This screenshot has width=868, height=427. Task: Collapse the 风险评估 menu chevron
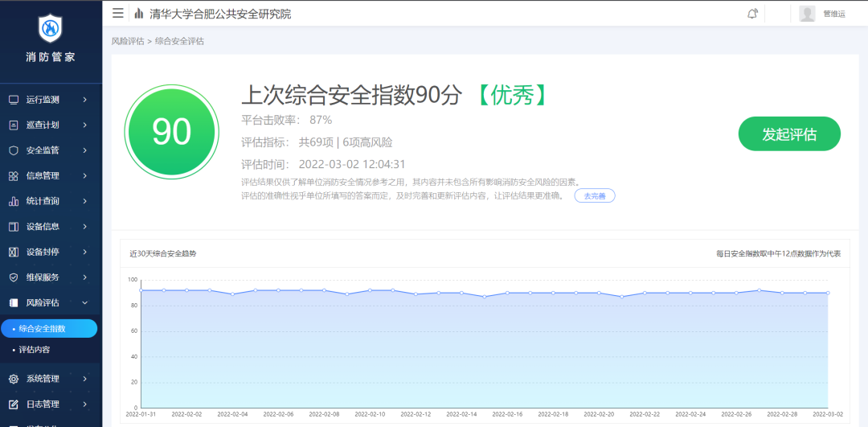pos(85,303)
